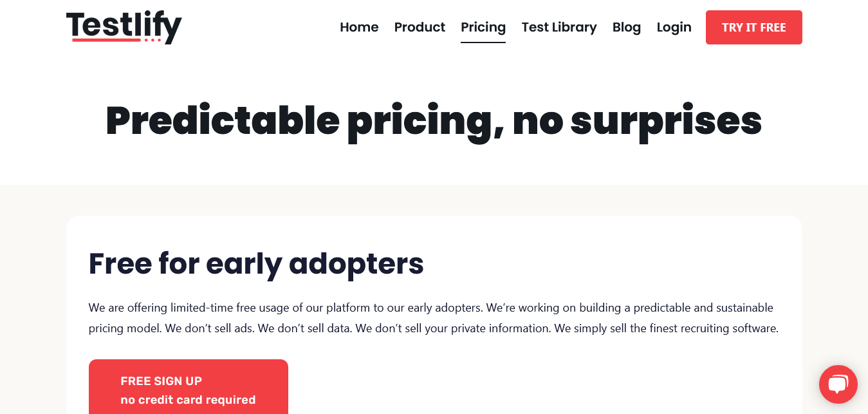Click 'no credit card required' text
This screenshot has height=414, width=868.
click(x=187, y=400)
